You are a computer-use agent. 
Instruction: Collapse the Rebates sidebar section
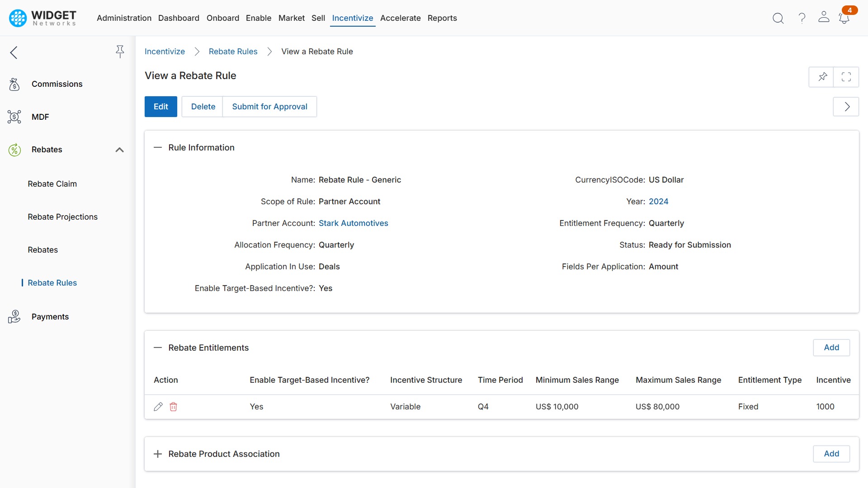[119, 150]
